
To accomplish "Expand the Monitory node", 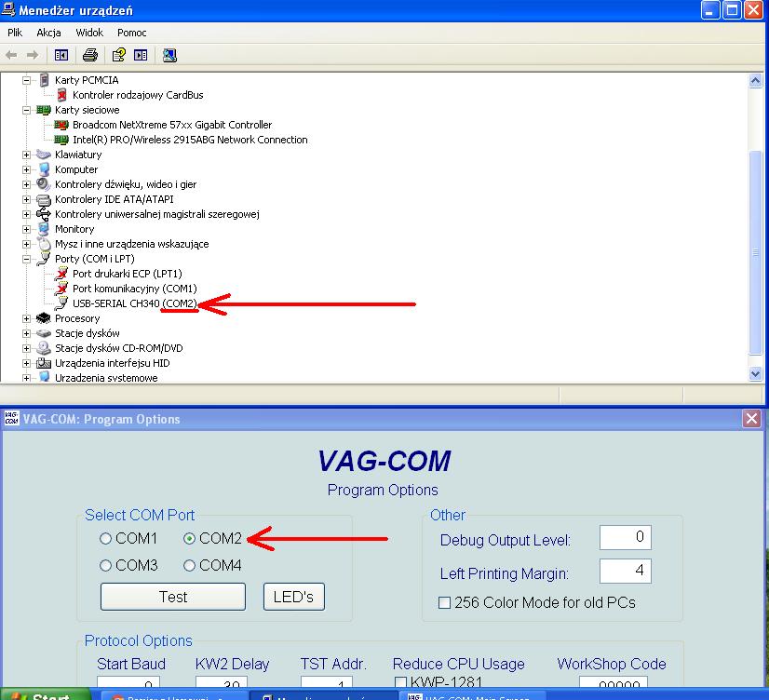I will click(26, 229).
